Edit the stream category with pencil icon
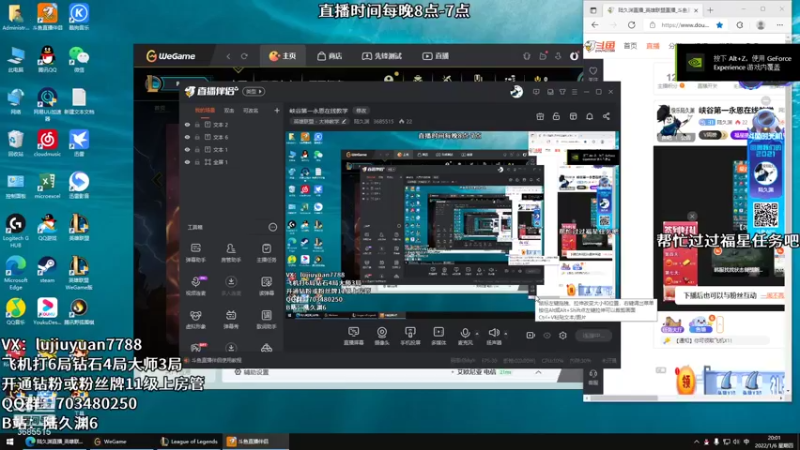The height and width of the screenshot is (450, 800). click(344, 121)
